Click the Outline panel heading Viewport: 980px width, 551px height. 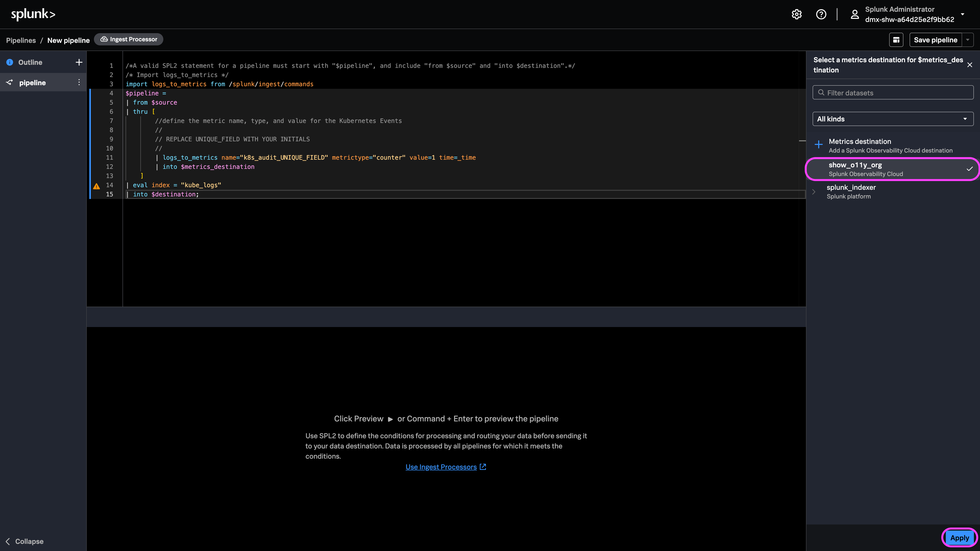30,62
